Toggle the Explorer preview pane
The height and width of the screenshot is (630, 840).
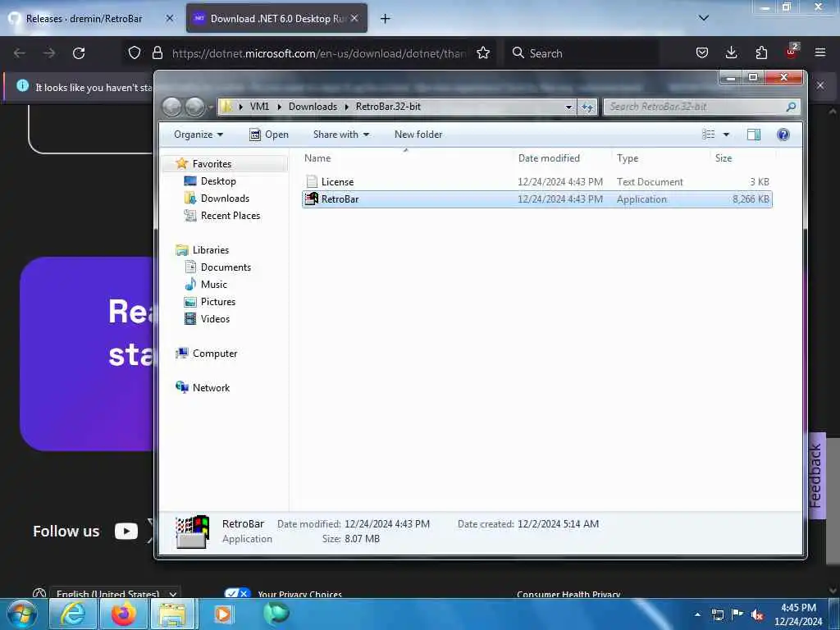(x=754, y=135)
